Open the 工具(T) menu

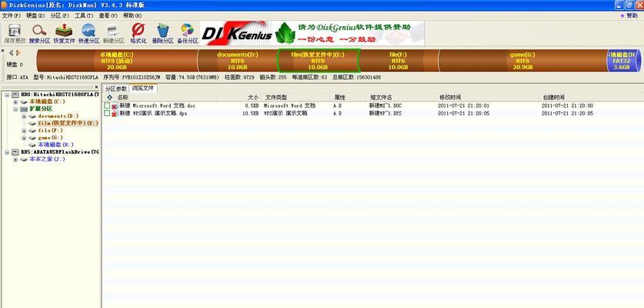[x=84, y=15]
